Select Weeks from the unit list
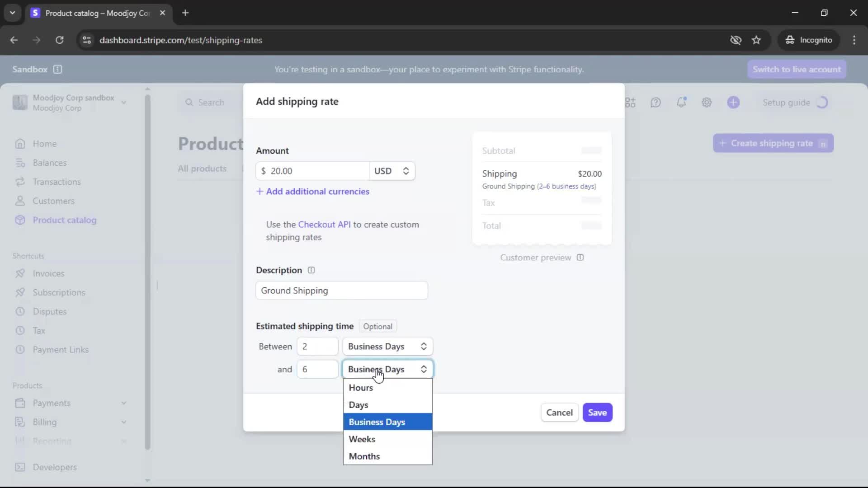Image resolution: width=868 pixels, height=488 pixels. pos(362,439)
